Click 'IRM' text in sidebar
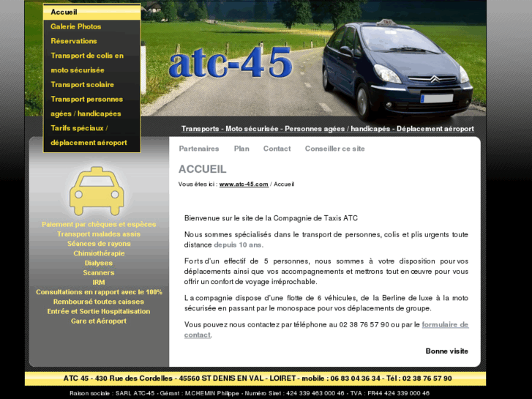 99,282
